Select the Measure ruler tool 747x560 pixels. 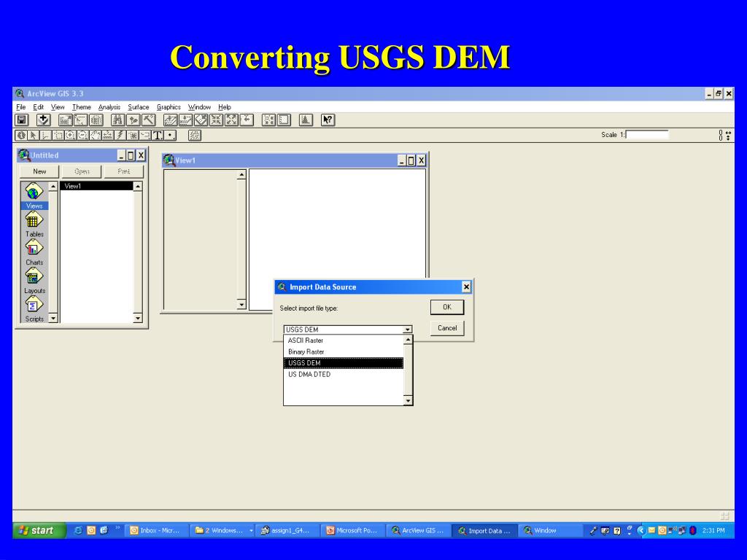point(108,135)
